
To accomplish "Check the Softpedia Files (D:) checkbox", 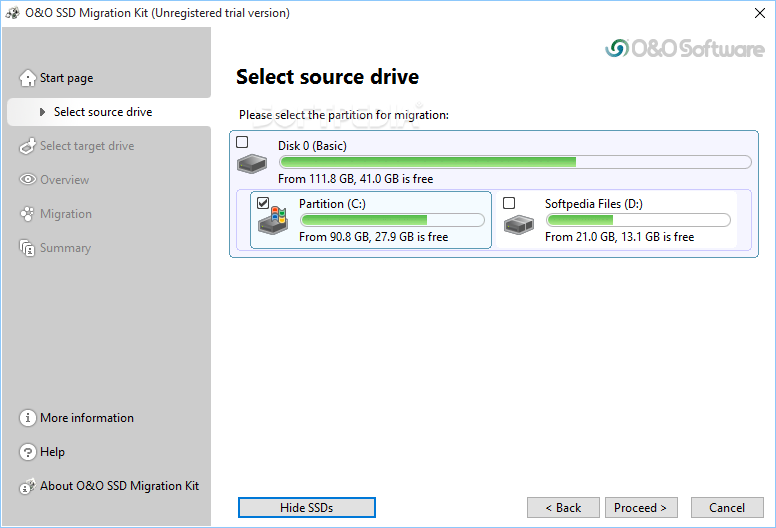I will click(509, 203).
